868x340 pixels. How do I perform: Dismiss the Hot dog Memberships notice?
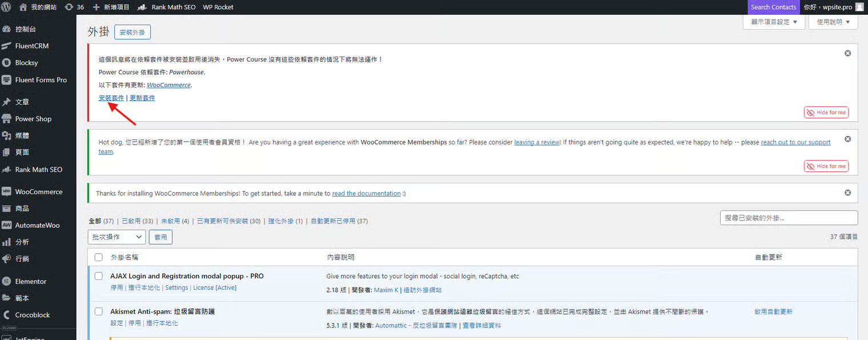pos(848,139)
